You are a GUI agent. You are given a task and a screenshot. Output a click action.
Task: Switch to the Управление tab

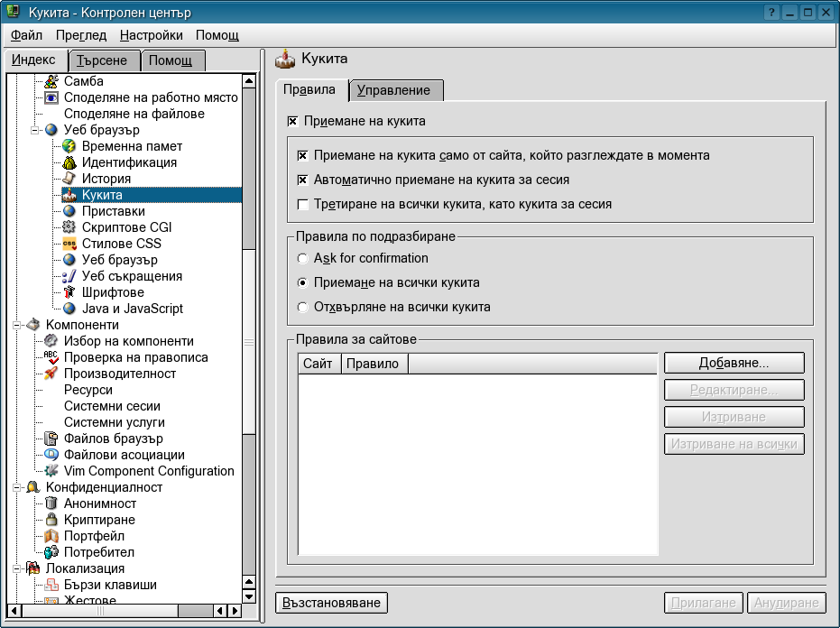394,90
